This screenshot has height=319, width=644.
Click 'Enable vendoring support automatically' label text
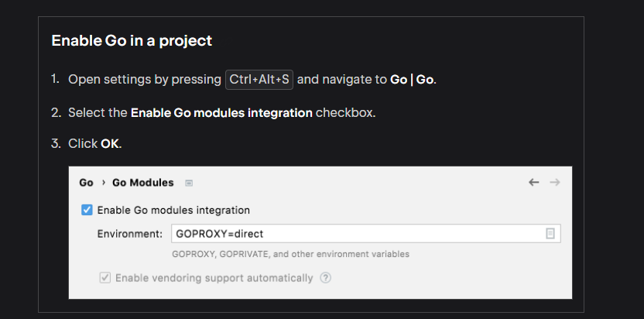pyautogui.click(x=214, y=278)
